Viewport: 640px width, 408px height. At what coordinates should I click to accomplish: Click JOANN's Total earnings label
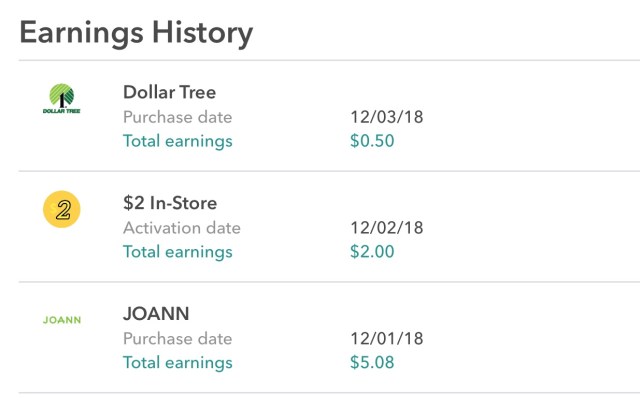coord(177,363)
